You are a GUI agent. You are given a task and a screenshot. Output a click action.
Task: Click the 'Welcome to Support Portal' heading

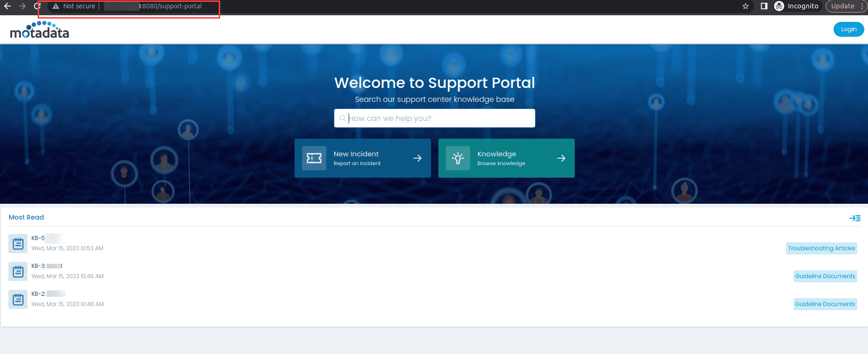[435, 83]
